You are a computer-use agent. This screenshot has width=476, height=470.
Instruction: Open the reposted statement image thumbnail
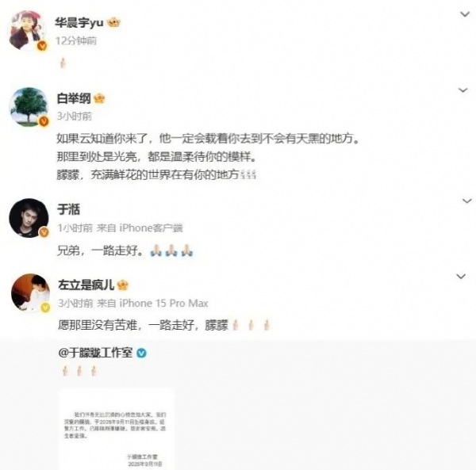tap(117, 430)
